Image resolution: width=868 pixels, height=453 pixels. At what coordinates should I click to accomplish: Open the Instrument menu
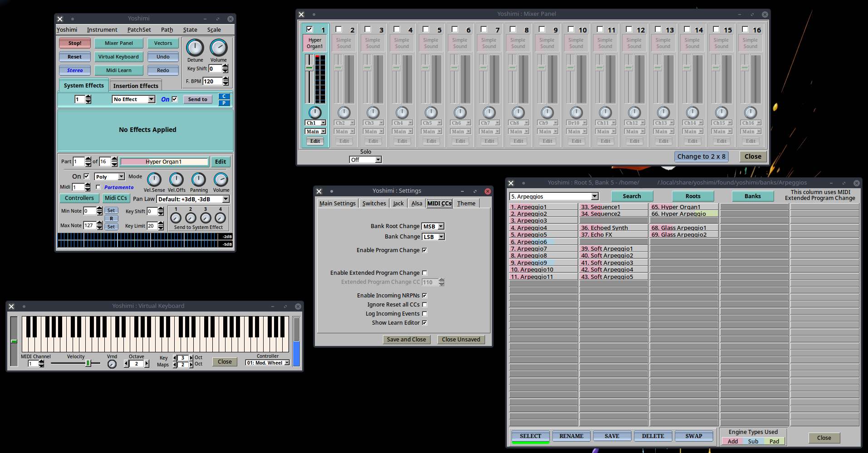pyautogui.click(x=102, y=30)
